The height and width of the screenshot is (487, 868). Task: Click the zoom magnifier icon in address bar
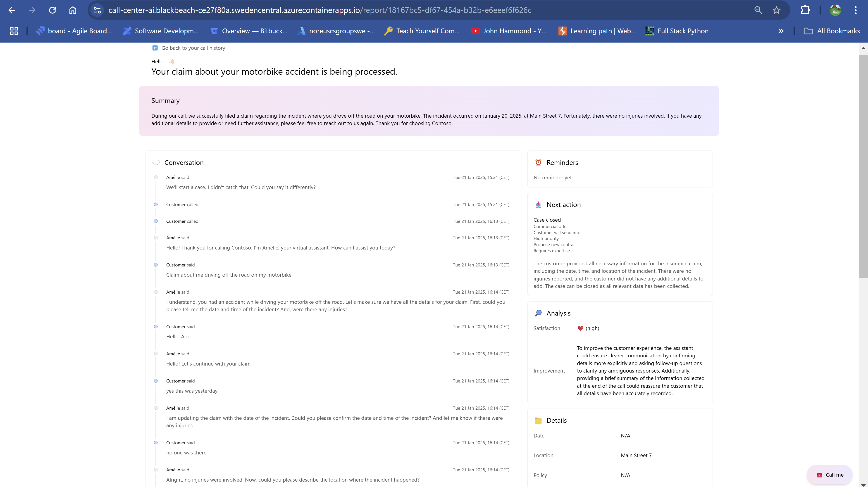pyautogui.click(x=758, y=10)
